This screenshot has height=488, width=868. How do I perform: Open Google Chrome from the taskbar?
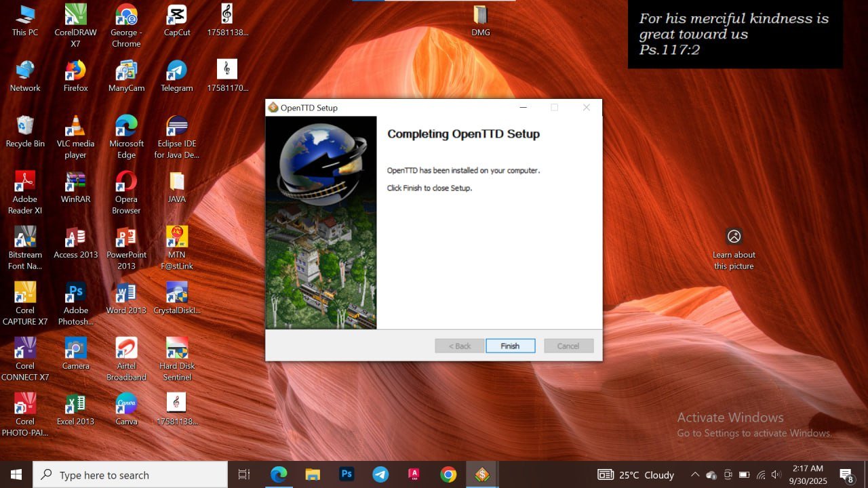[448, 474]
